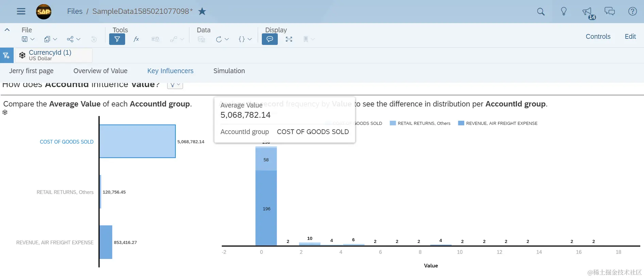Click the 853,416.27 bar data label
Screen dimensions: 644x278
point(125,242)
